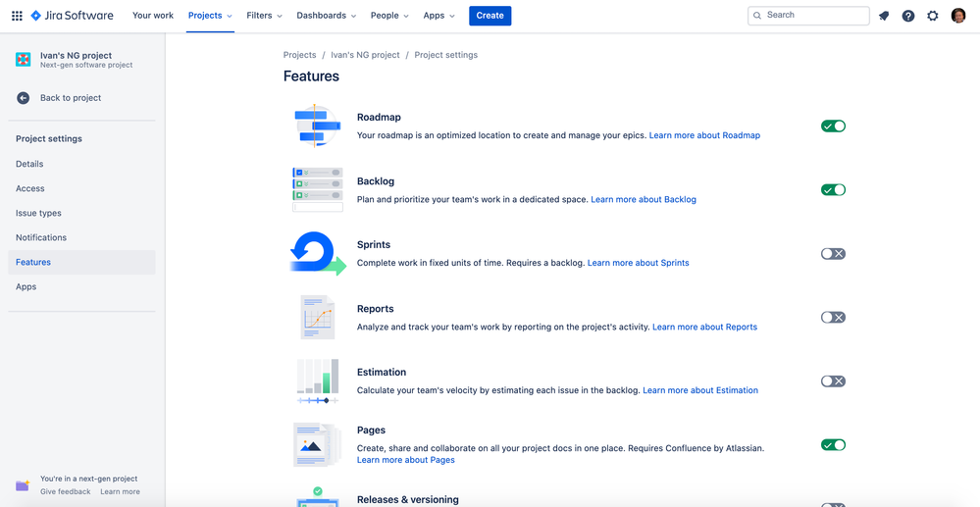Open Learn more about Reports link
Image resolution: width=980 pixels, height=507 pixels.
704,327
